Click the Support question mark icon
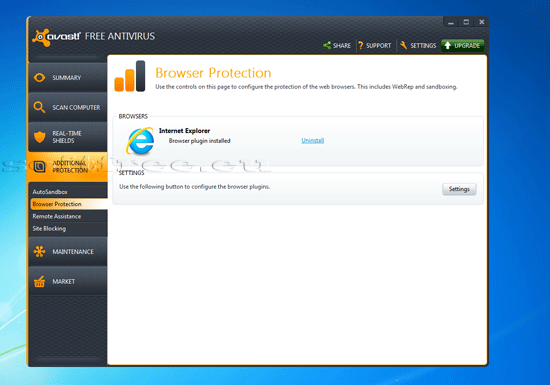550x385 pixels. [x=361, y=45]
